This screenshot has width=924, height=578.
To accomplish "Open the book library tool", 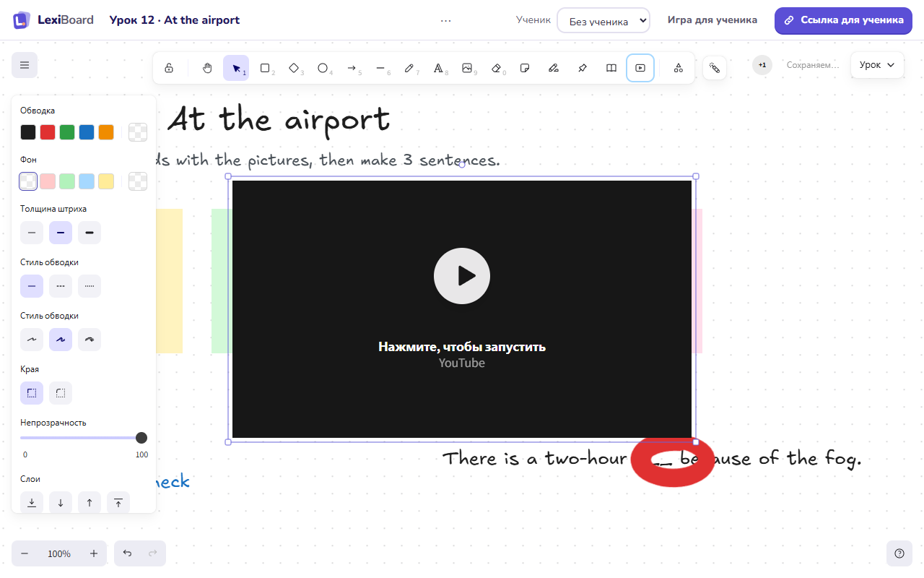I will click(x=611, y=68).
